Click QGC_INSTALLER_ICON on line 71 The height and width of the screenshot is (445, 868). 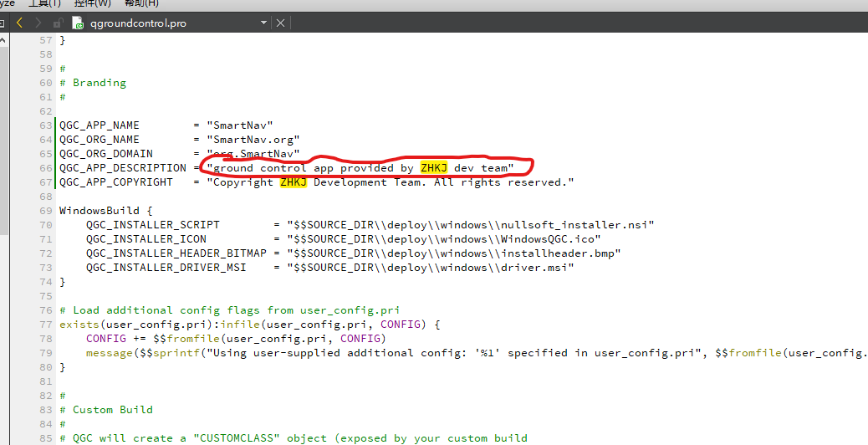pos(146,239)
